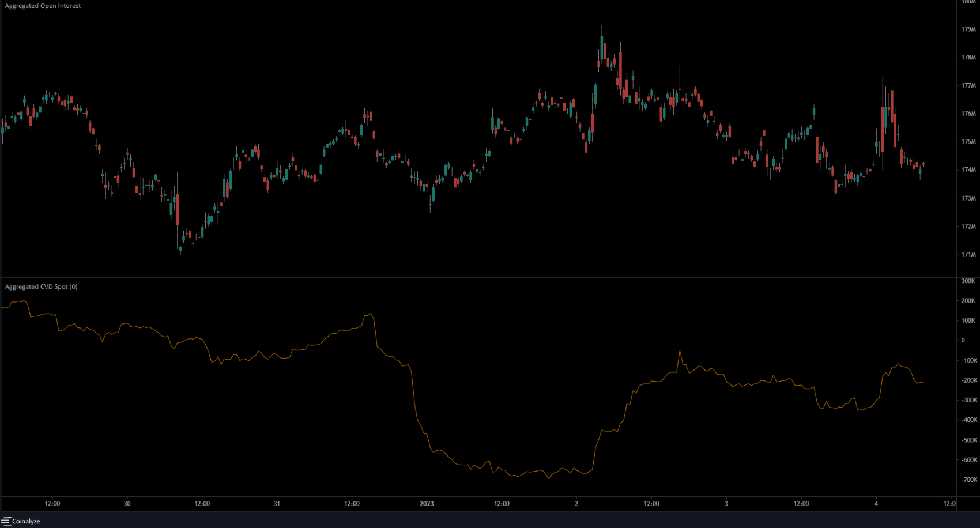Click the 2023 year label on time axis

point(427,504)
